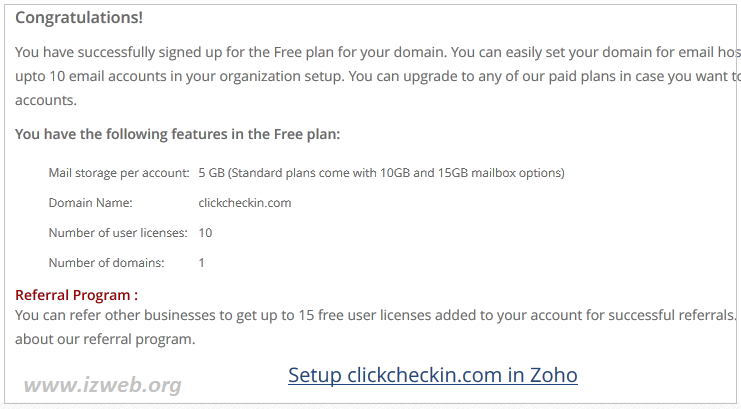
Task: Click the 'about our referral program.' line
Action: (x=105, y=339)
